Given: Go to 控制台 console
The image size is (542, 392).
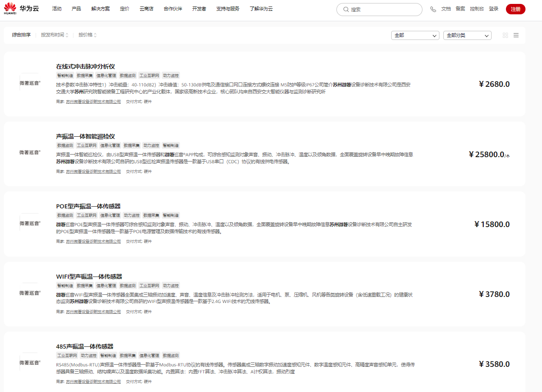Looking at the screenshot, I should click(477, 9).
